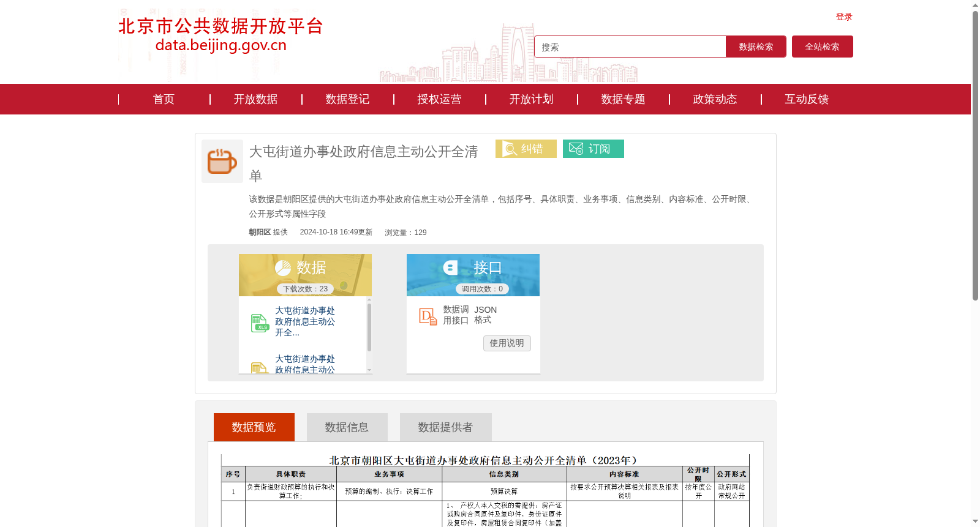Click the 公开形式 column header
The width and height of the screenshot is (980, 527).
pos(731,474)
